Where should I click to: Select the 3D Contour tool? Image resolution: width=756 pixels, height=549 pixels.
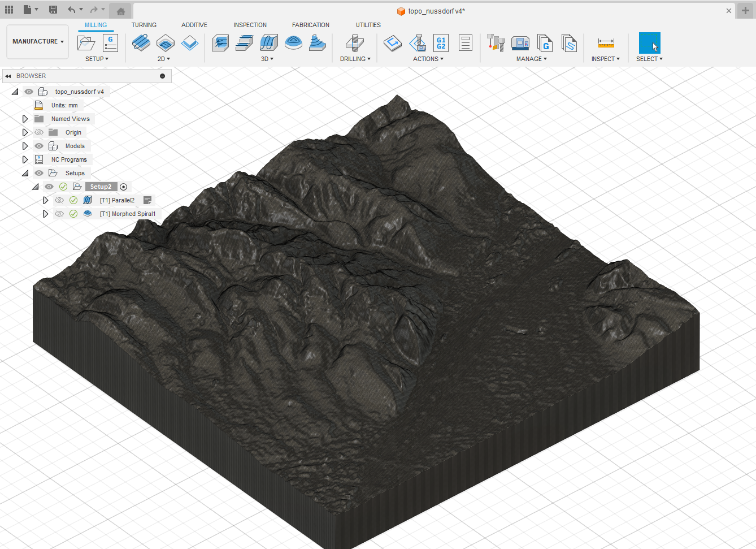pos(318,43)
